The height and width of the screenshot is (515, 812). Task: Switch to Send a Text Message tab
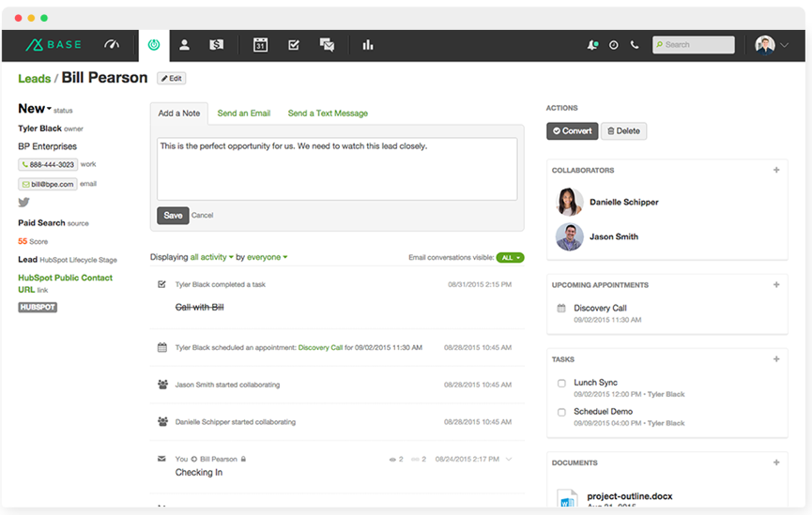[x=328, y=114]
